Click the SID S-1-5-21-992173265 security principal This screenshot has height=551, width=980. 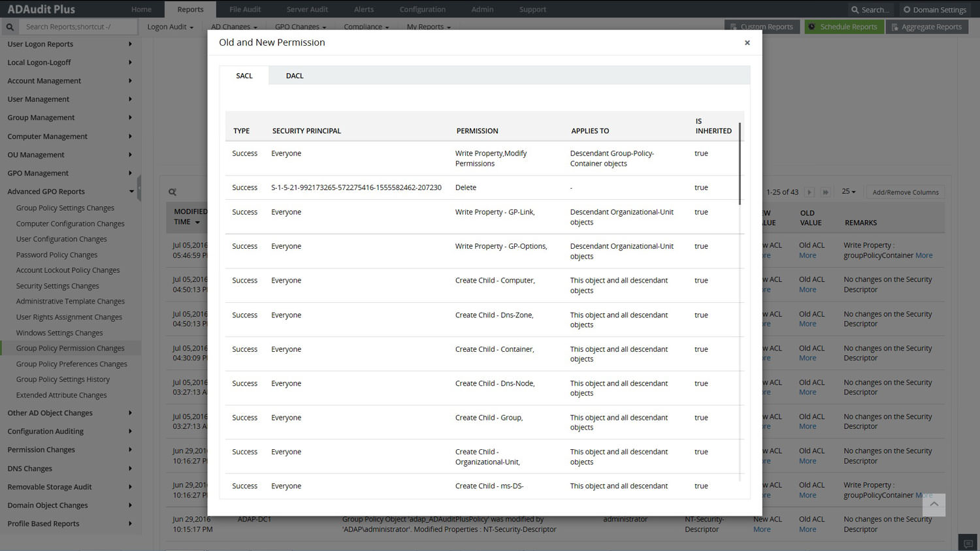tap(356, 187)
